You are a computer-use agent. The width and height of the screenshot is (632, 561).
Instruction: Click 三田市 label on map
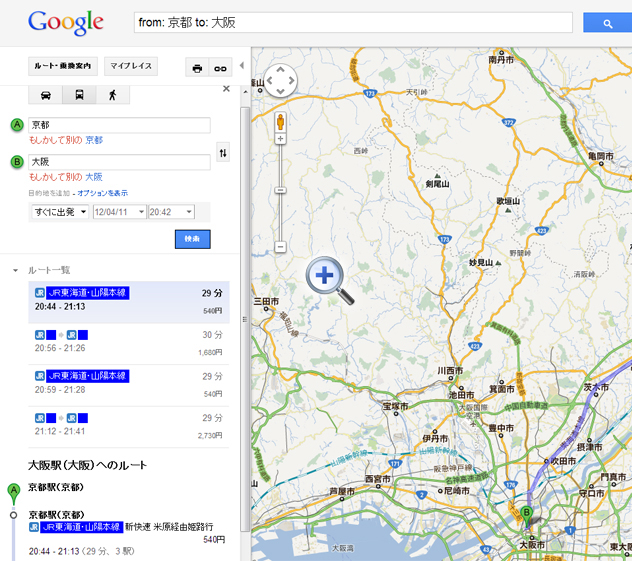[x=266, y=301]
